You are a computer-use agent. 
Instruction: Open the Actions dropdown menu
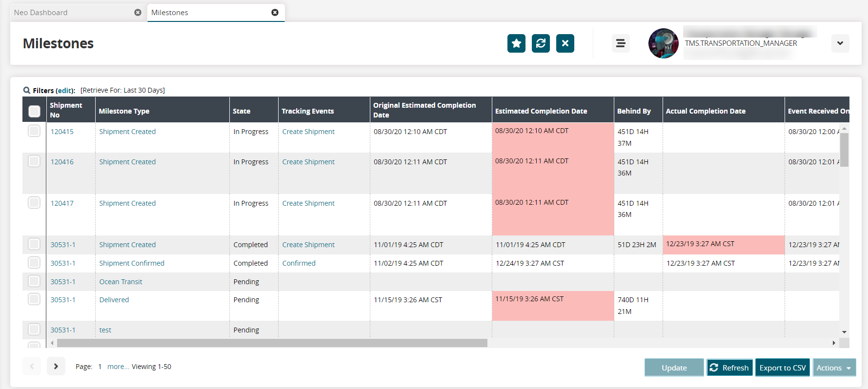pyautogui.click(x=834, y=368)
